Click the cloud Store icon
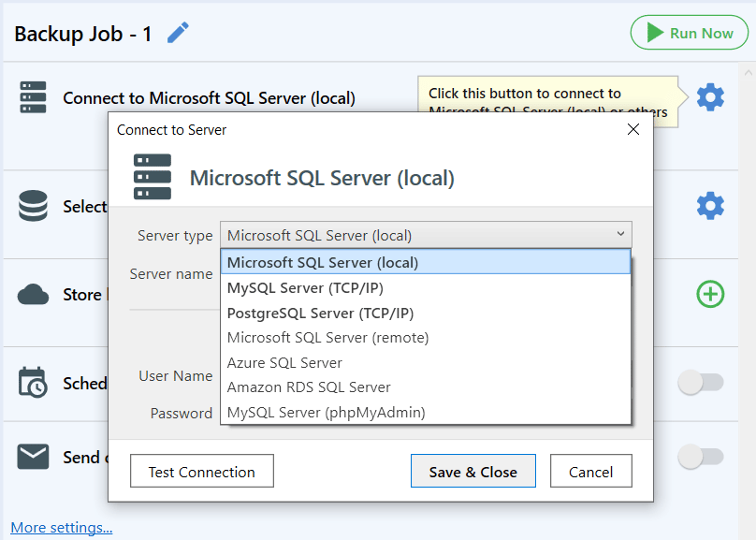The width and height of the screenshot is (756, 540). coord(33,295)
